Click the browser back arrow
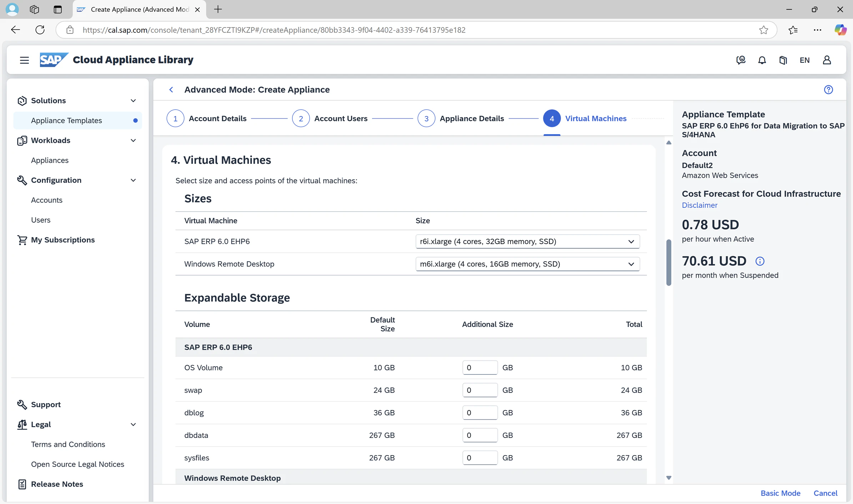 pos(15,30)
